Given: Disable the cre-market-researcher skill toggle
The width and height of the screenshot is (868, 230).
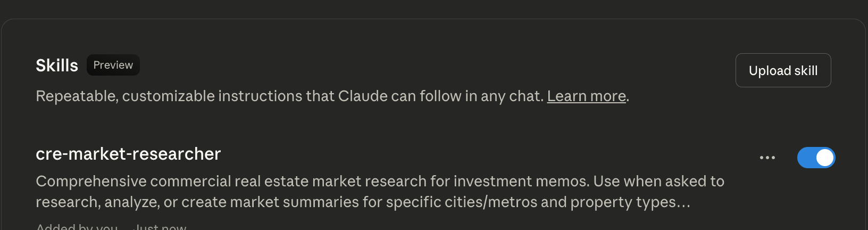Looking at the screenshot, I should coord(816,158).
